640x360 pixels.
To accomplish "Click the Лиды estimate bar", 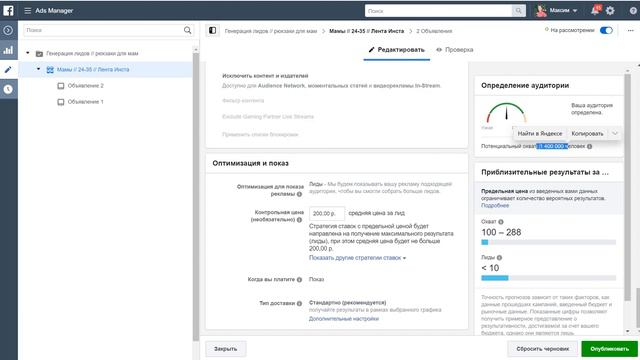I will 548,278.
